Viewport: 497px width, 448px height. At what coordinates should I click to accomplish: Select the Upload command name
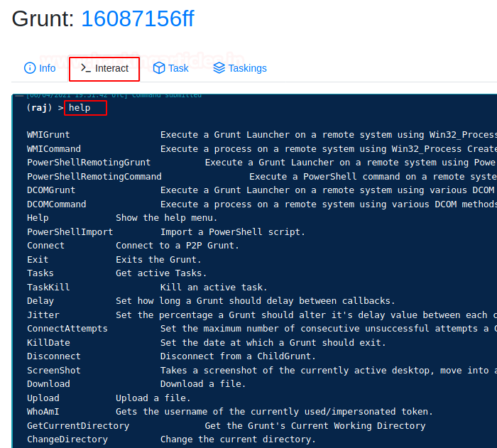[43, 398]
